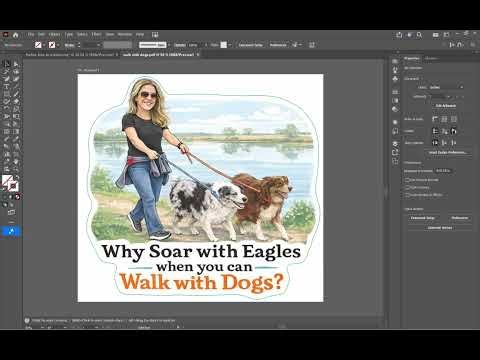This screenshot has height=360, width=480.
Task: Click the Edit Artboards button
Action: (x=446, y=106)
